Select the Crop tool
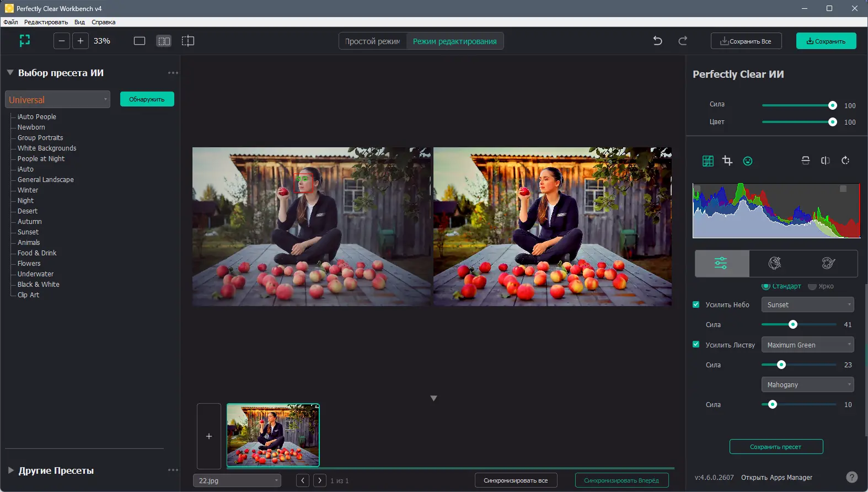Screen dimensions: 868x492 pos(727,161)
